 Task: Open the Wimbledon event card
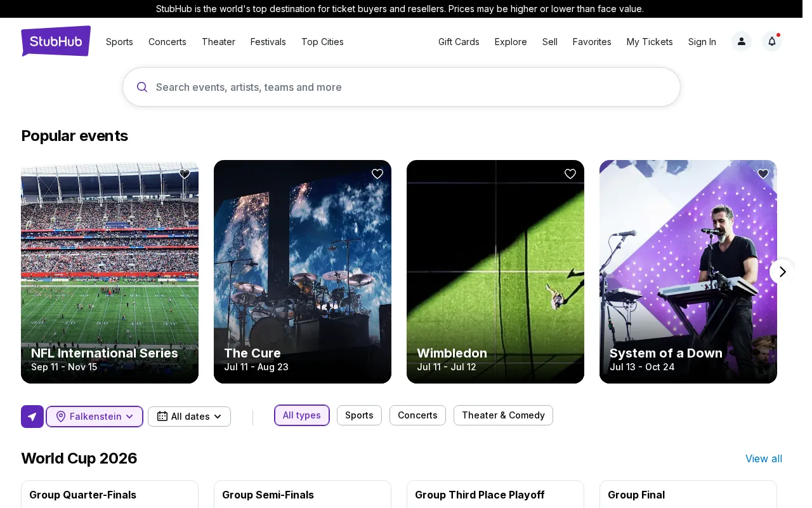(x=495, y=272)
